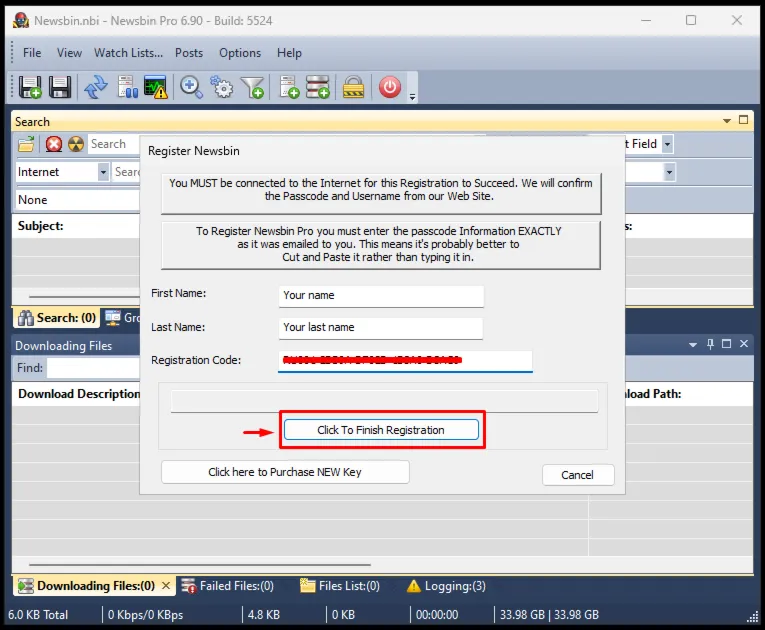This screenshot has height=630, width=765.
Task: Open the Watch Lists... menu
Action: 128,53
